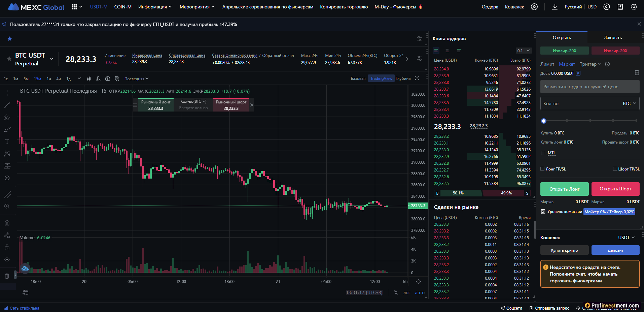Image resolution: width=644 pixels, height=312 pixels.
Task: Click the Купить крипто button
Action: click(564, 250)
